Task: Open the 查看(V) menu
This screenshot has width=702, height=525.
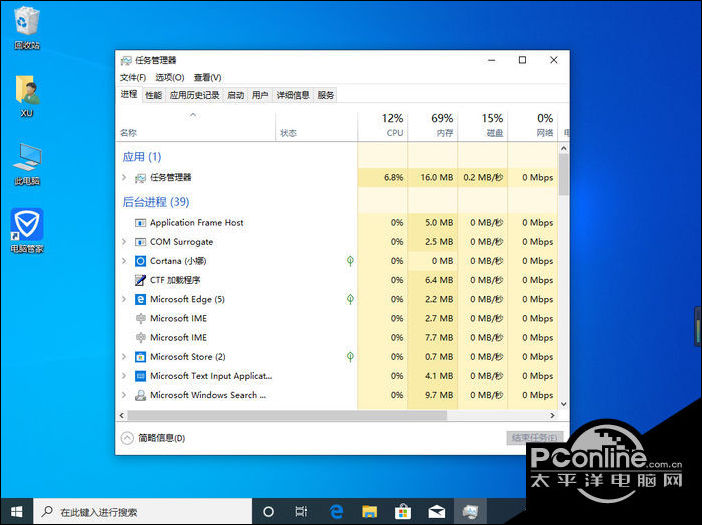Action: click(x=207, y=77)
